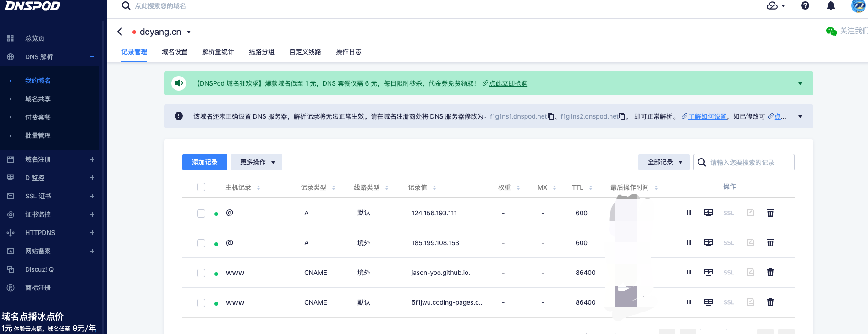868x334 pixels.
Task: Copy the f1g1ns1.dnspod.net nameserver address
Action: click(551, 116)
